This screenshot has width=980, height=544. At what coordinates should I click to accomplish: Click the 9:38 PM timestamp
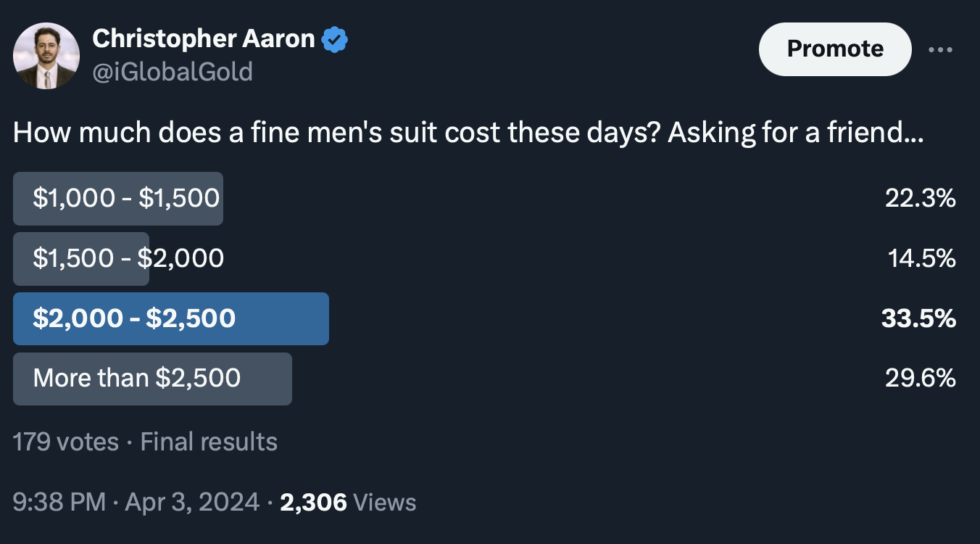(x=59, y=502)
